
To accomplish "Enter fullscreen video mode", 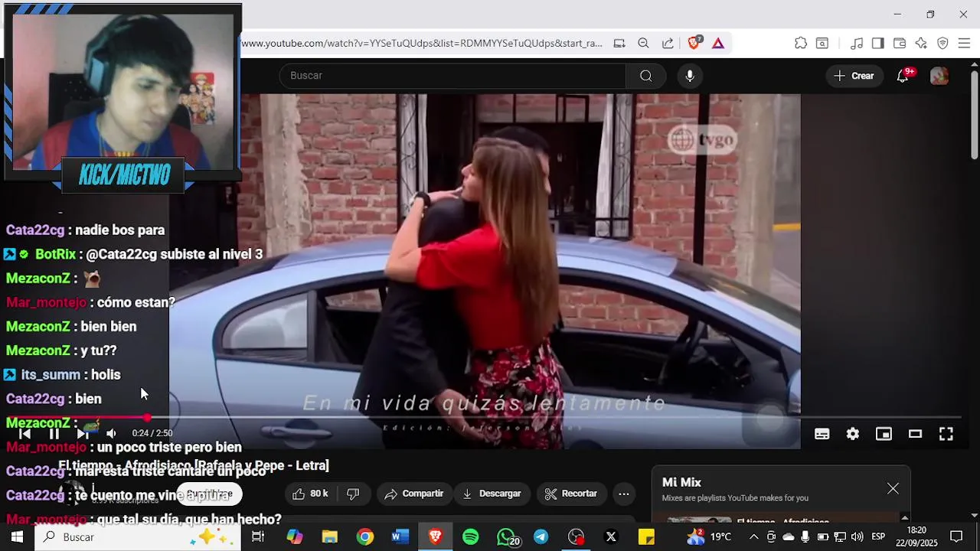I will click(946, 434).
